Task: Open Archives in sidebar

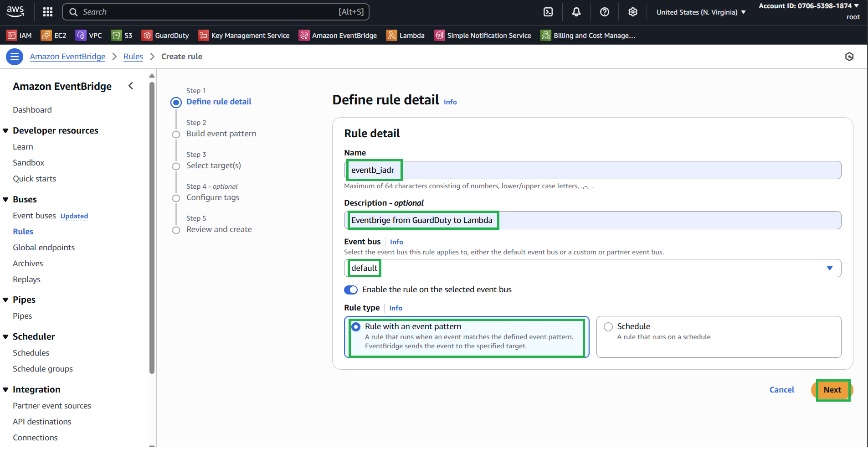Action: tap(28, 263)
